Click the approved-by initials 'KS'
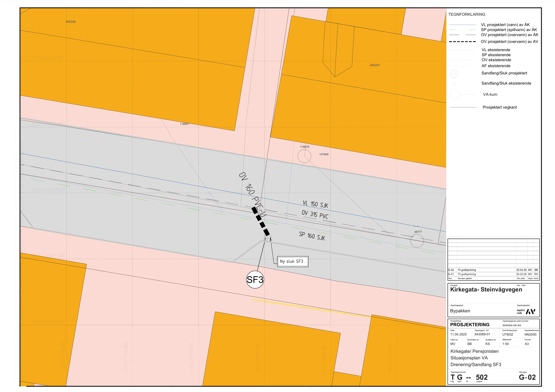The image size is (555, 392). coord(488,344)
